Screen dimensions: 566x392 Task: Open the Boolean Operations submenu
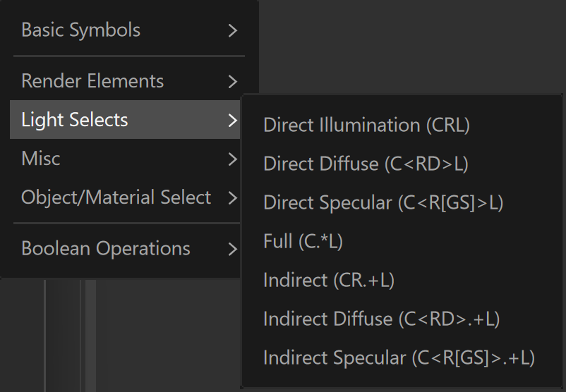click(125, 248)
